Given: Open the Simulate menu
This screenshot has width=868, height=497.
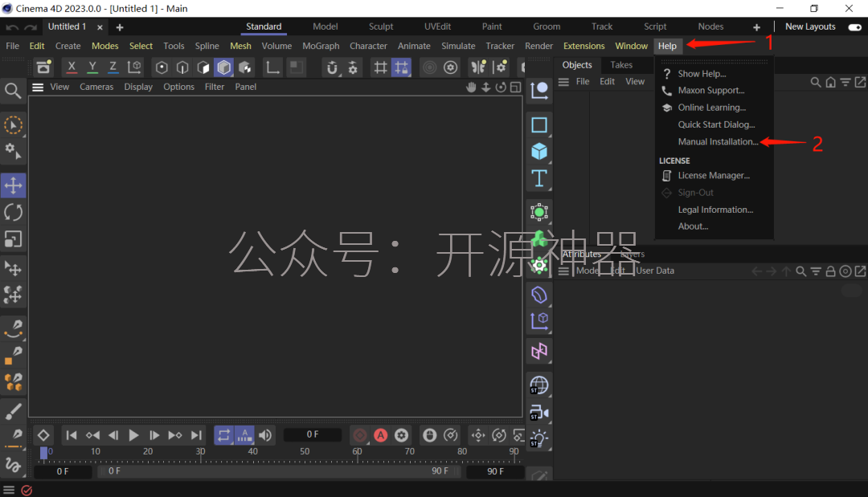Looking at the screenshot, I should [458, 46].
